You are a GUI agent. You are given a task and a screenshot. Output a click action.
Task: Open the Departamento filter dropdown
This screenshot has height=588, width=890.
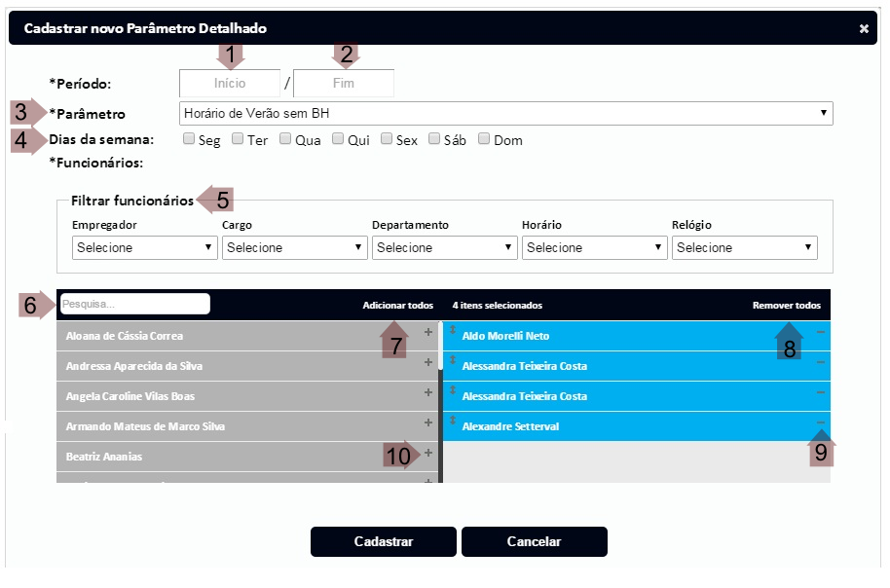(x=444, y=247)
